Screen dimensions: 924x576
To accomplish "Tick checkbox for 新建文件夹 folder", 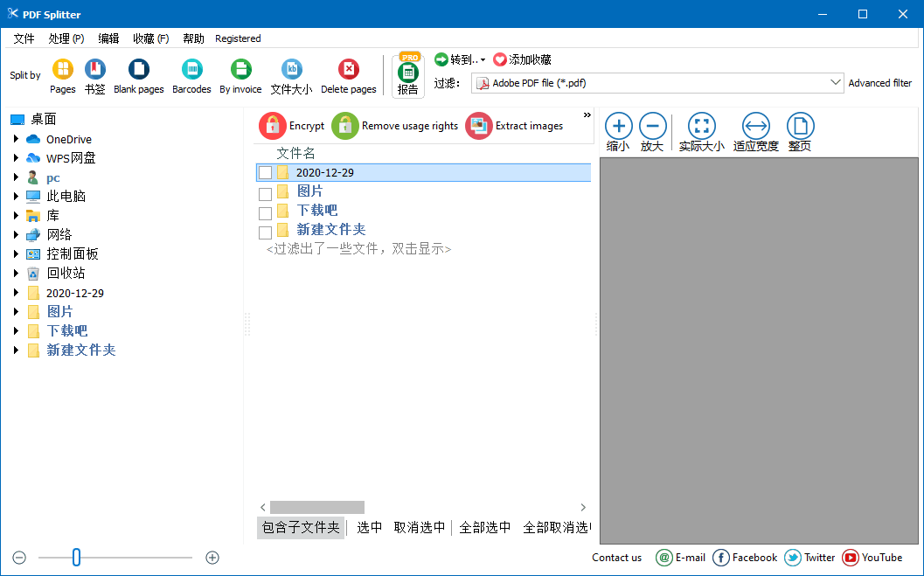I will (x=265, y=232).
